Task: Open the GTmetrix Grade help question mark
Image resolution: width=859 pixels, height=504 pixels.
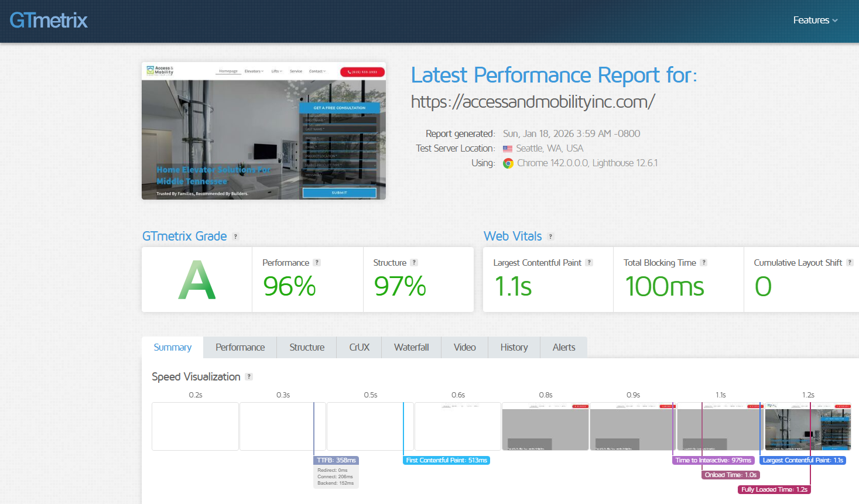Action: pyautogui.click(x=235, y=236)
